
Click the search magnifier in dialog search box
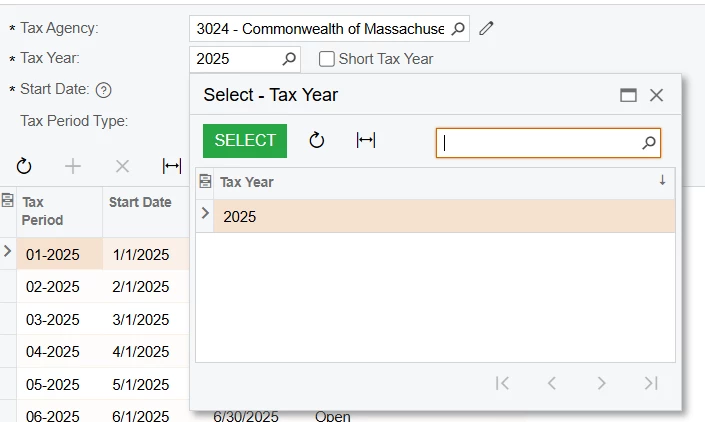[x=648, y=143]
